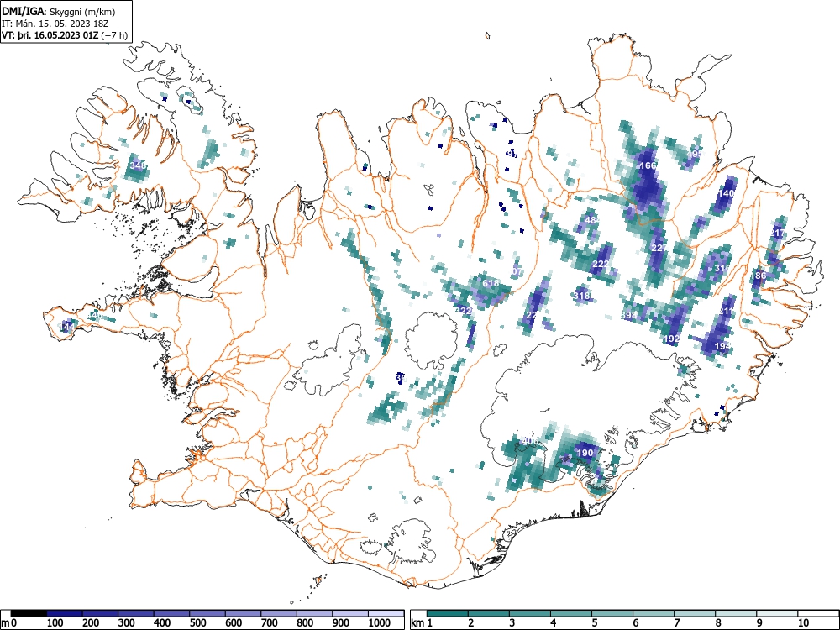This screenshot has height=630, width=840.
Task: Select the "406" value label on map
Action: [530, 441]
